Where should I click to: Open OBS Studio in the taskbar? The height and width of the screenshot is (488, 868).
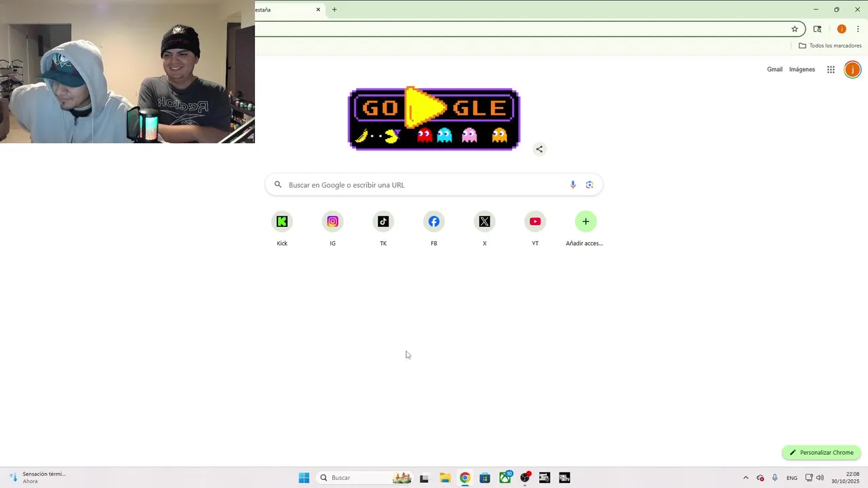pyautogui.click(x=525, y=478)
